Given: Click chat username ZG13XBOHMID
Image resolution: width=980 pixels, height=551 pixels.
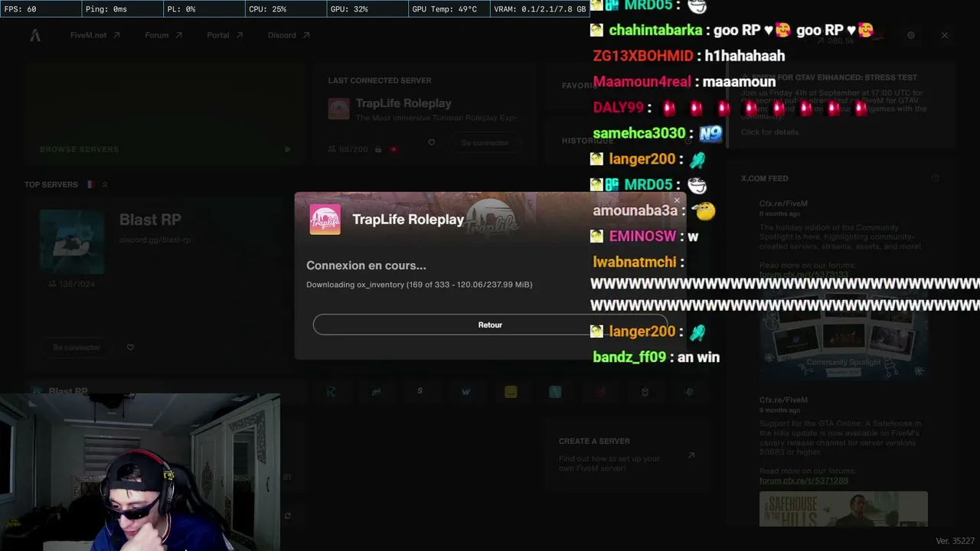Looking at the screenshot, I should coord(643,56).
